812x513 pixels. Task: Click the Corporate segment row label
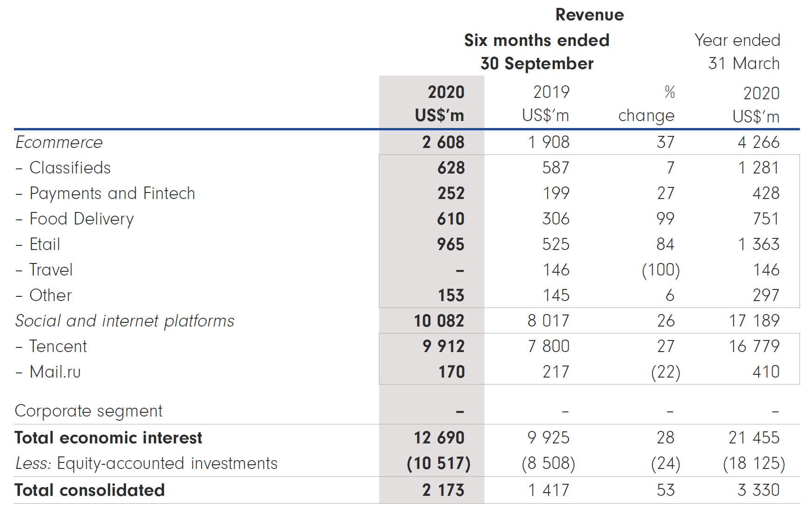[89, 411]
